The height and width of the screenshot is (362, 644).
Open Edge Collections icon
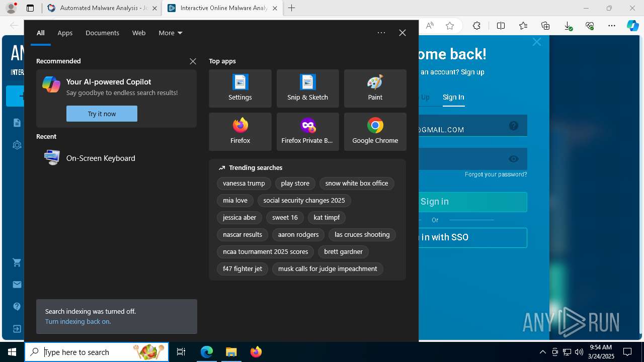545,26
